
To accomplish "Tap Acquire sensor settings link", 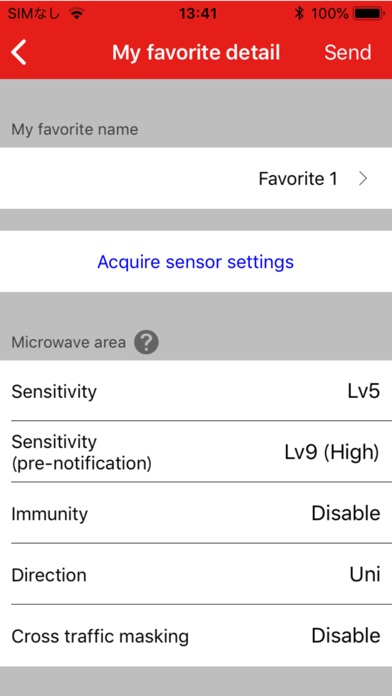I will [x=196, y=261].
